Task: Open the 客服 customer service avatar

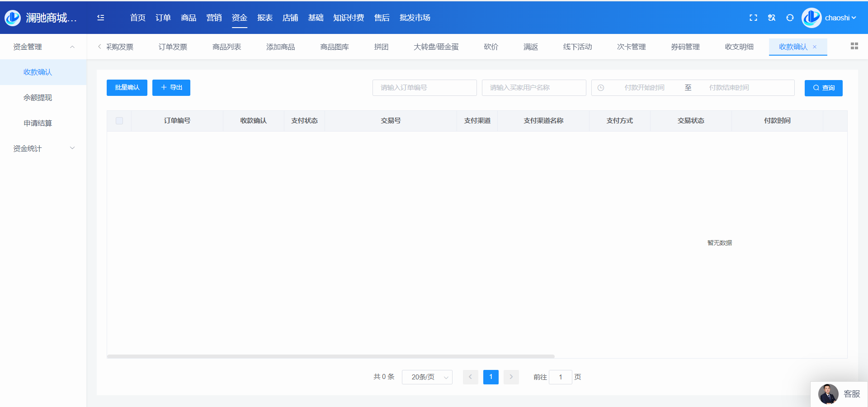Action: [x=828, y=394]
